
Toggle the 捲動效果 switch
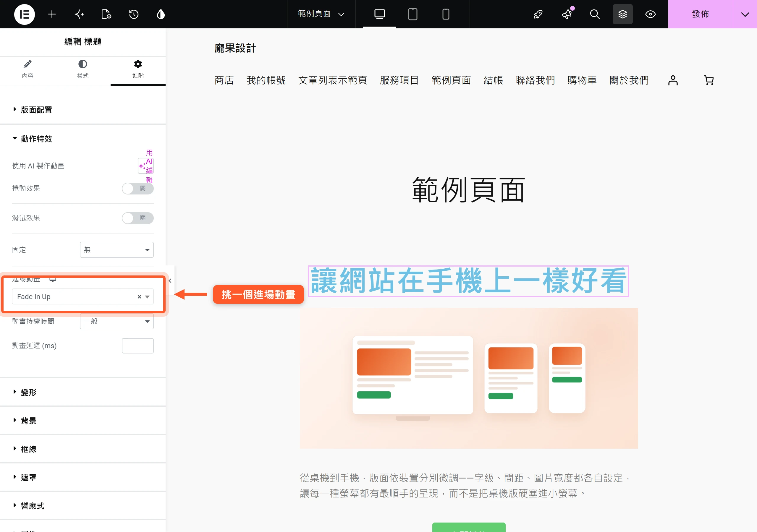click(x=138, y=189)
